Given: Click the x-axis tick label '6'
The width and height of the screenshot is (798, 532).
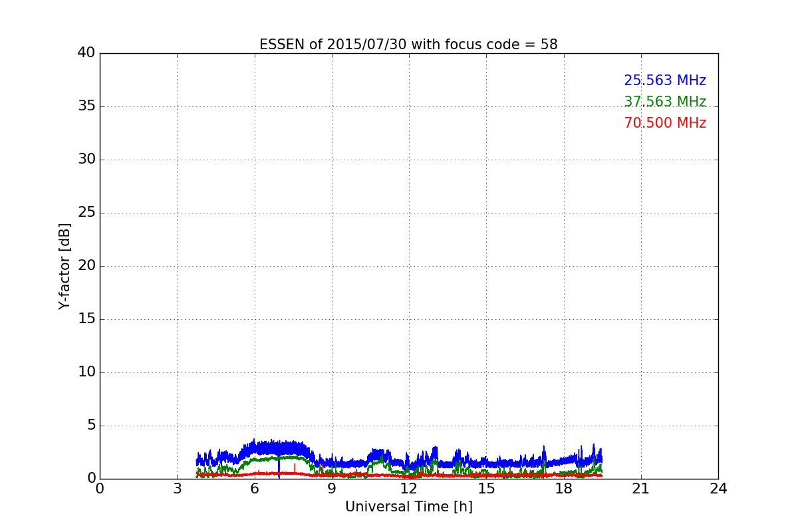Looking at the screenshot, I should (x=254, y=489).
